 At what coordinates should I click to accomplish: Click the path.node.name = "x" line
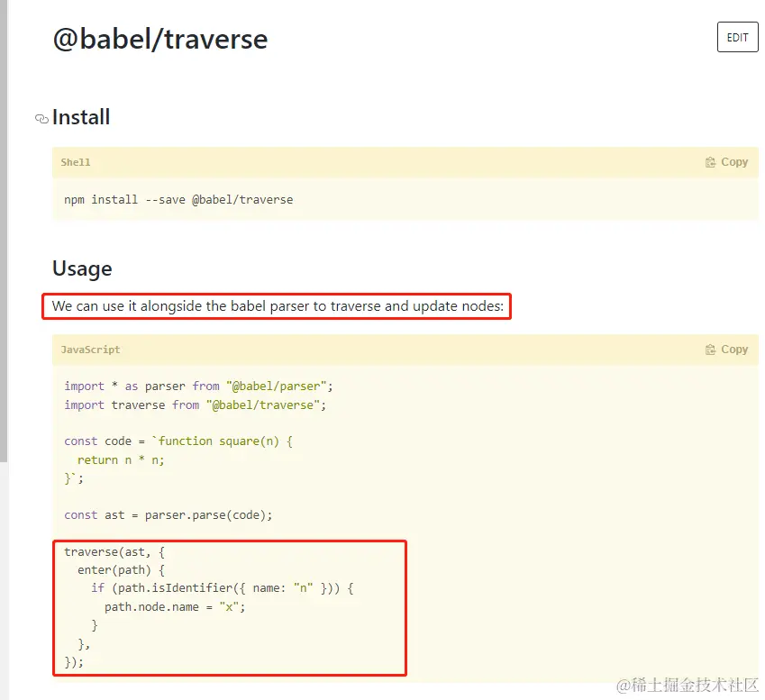[175, 607]
